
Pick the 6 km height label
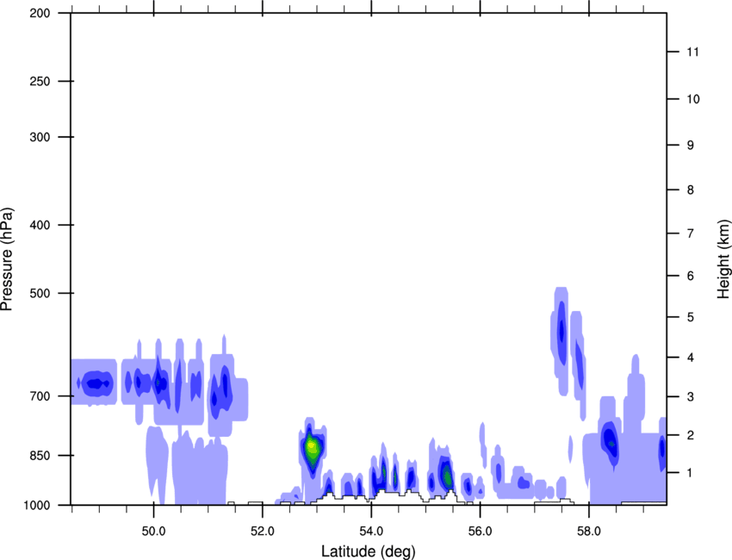coord(691,276)
